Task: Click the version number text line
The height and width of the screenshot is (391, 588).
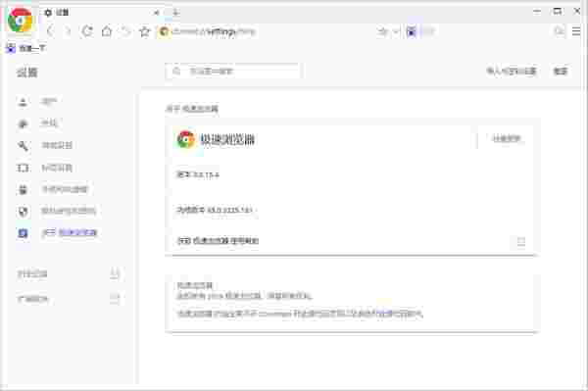Action: (x=198, y=174)
